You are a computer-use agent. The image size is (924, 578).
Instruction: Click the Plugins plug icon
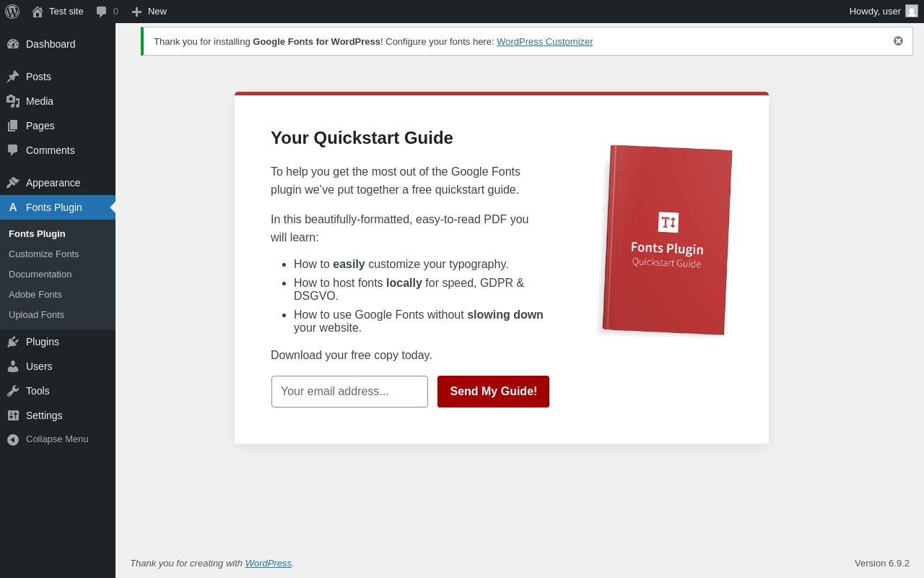click(13, 342)
